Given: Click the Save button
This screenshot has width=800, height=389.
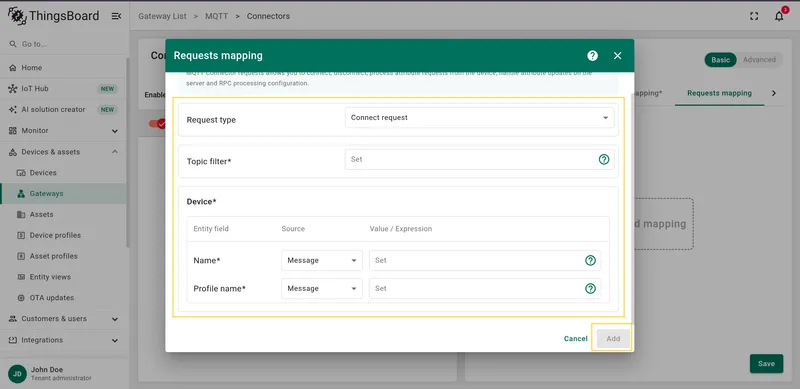Looking at the screenshot, I should click(766, 363).
